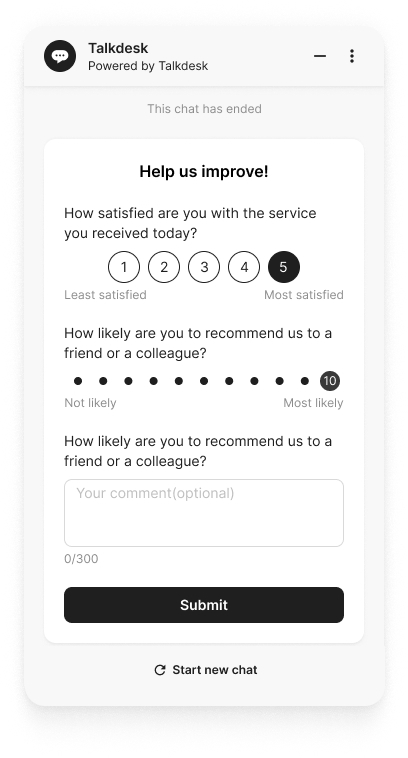Select satisfaction rating 2

tap(164, 267)
